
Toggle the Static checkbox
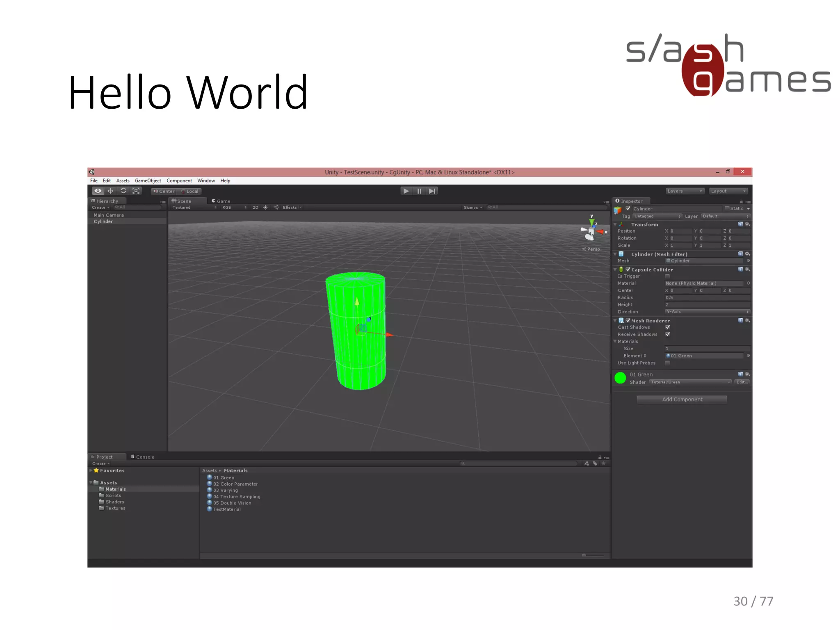click(727, 208)
